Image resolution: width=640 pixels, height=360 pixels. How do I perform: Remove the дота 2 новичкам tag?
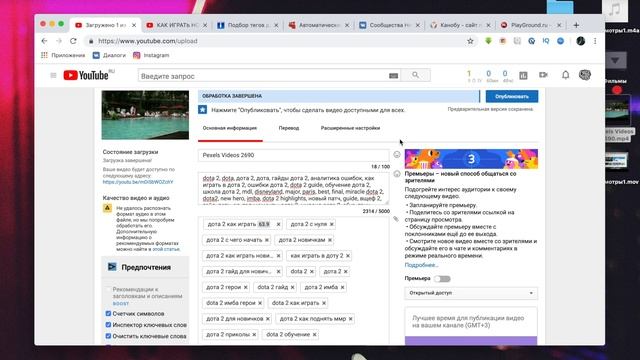point(330,240)
